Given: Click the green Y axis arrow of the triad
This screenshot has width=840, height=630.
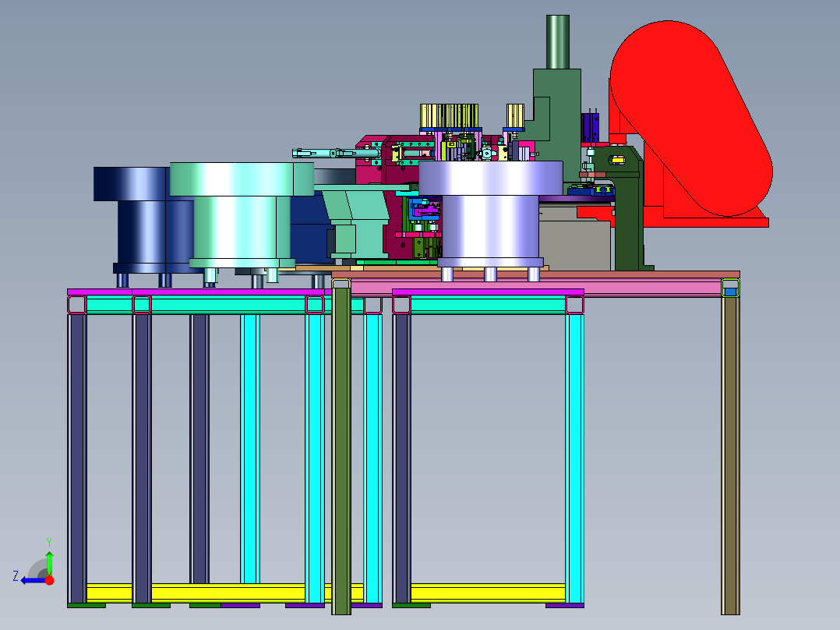Looking at the screenshot, I should click(49, 564).
